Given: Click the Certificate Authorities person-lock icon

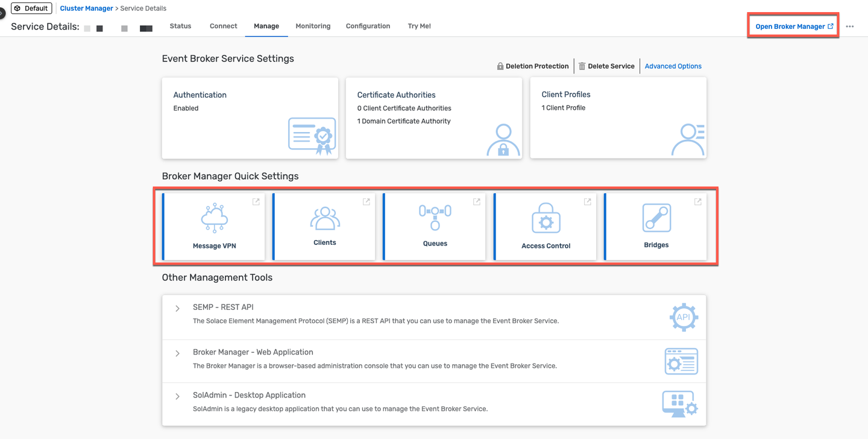Looking at the screenshot, I should pyautogui.click(x=503, y=141).
